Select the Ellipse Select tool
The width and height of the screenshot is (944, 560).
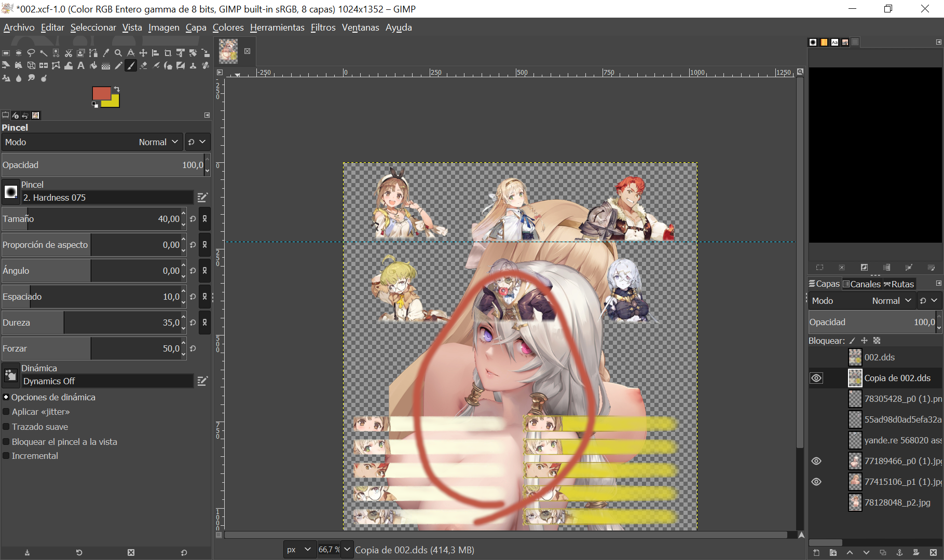tap(19, 53)
